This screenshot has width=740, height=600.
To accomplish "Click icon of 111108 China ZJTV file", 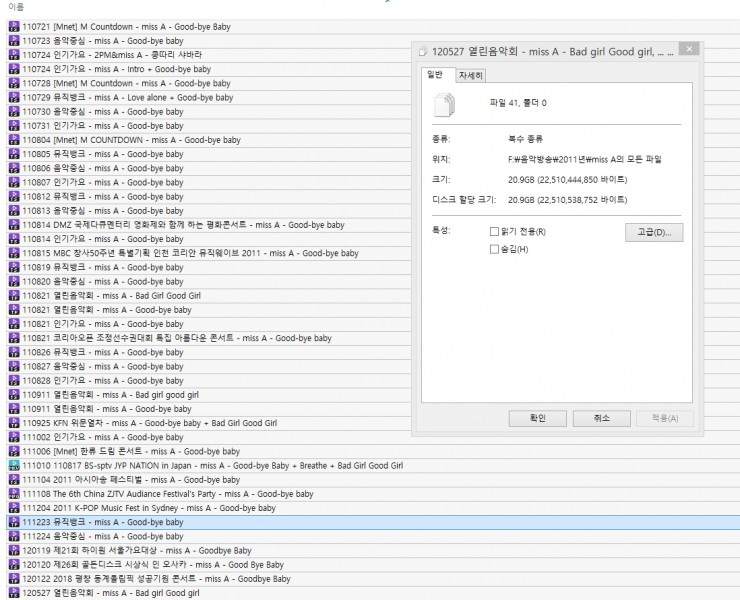I will pyautogui.click(x=14, y=494).
